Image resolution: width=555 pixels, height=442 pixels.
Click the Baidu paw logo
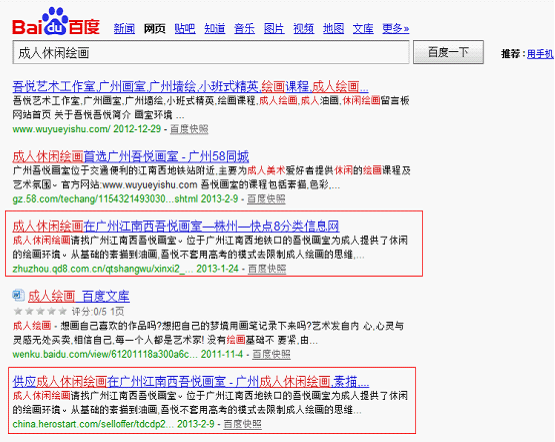(x=56, y=22)
